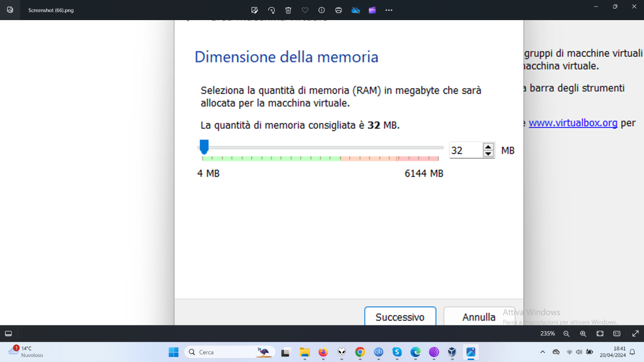Click the taskbar Cerca search box
644x362 pixels.
click(x=230, y=352)
